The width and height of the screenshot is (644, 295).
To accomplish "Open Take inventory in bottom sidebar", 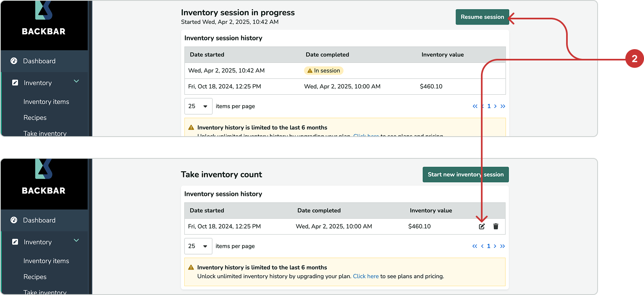I will pyautogui.click(x=45, y=292).
